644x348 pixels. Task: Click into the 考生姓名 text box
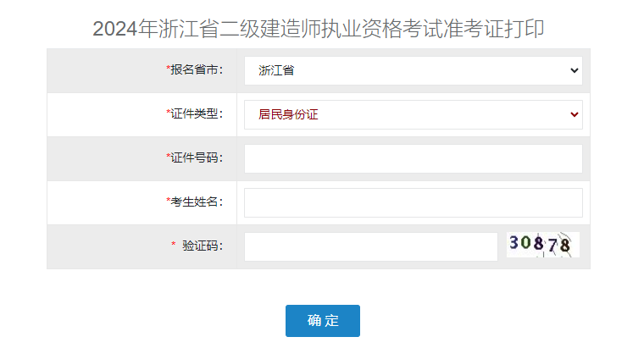[x=413, y=202]
